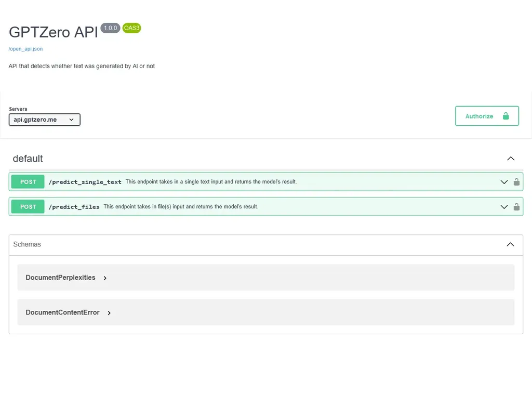Expand the DocumentPerplexities schema arrow
This screenshot has width=532, height=394.
pos(105,278)
